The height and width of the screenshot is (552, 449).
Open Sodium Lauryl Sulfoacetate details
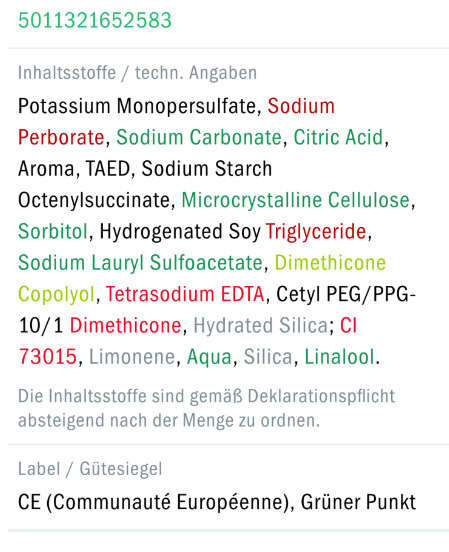141,263
